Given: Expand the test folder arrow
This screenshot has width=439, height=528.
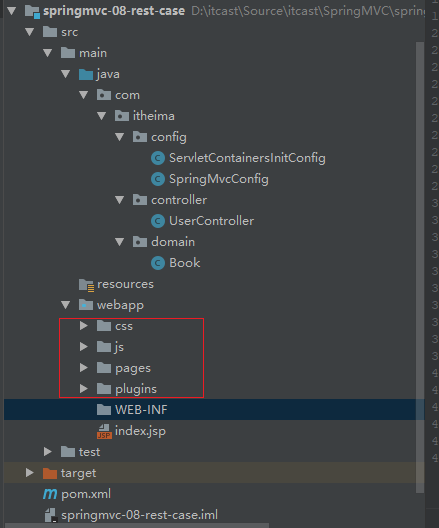Looking at the screenshot, I should coord(47,452).
